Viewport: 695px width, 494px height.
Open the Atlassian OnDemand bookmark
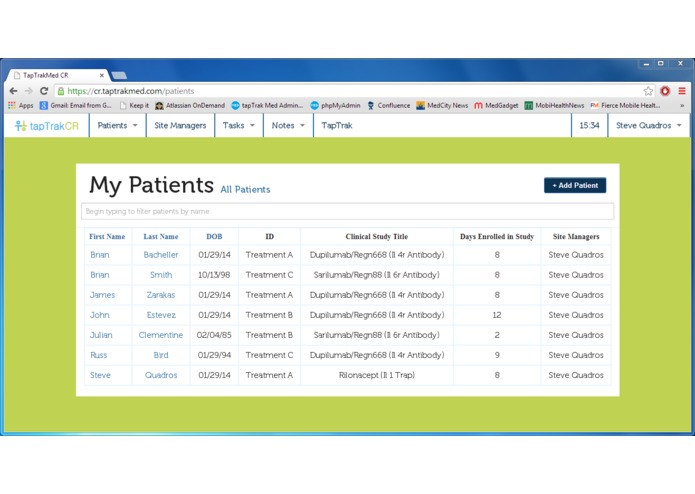click(x=190, y=105)
